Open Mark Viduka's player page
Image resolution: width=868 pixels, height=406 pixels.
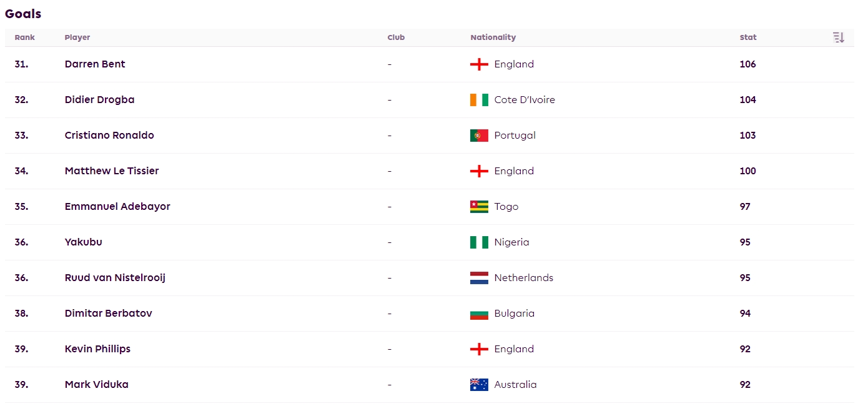click(97, 385)
